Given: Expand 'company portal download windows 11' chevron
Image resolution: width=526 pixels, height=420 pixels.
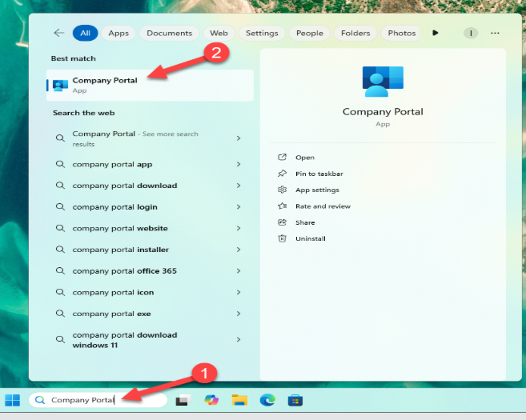Looking at the screenshot, I should tap(239, 339).
